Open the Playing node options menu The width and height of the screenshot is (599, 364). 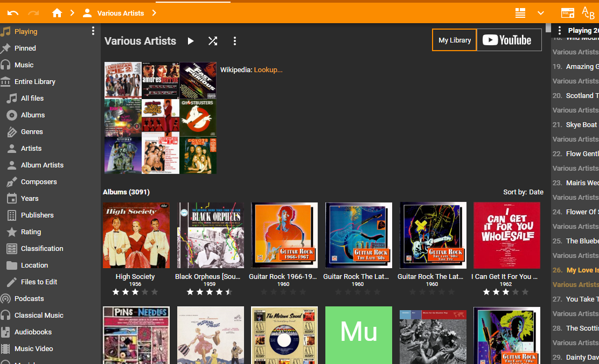click(93, 31)
